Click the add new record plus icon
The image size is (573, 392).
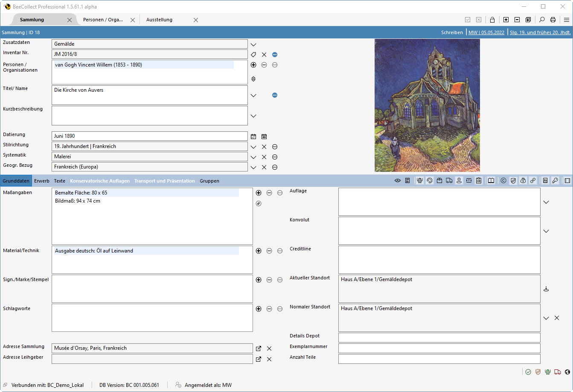click(506, 20)
